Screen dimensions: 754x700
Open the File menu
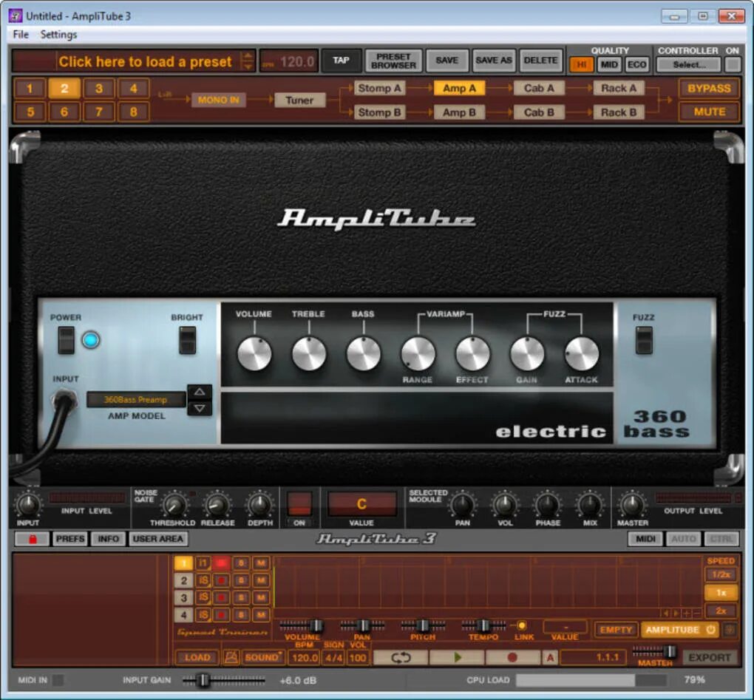20,34
